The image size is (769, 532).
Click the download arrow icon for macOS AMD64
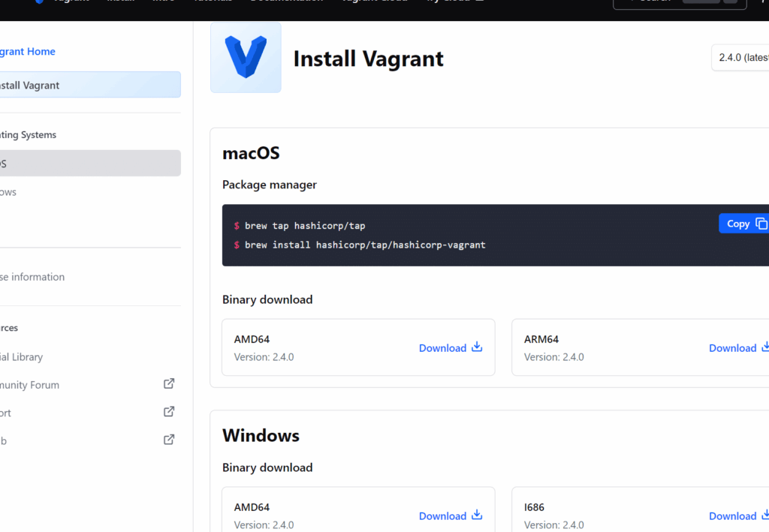(477, 347)
